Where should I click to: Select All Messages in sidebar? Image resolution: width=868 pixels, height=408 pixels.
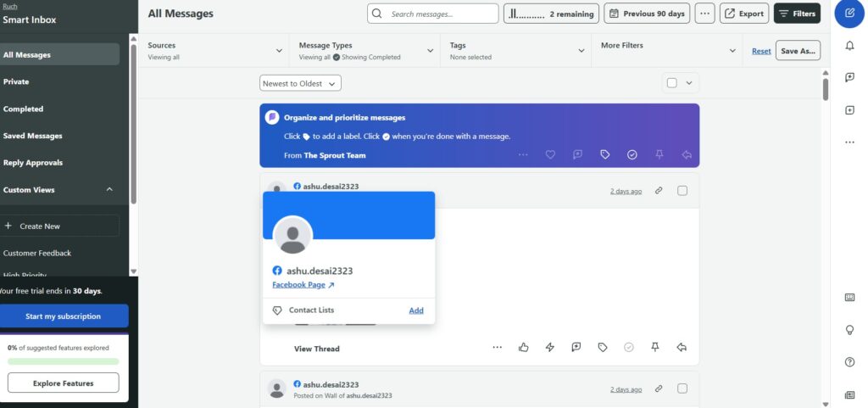coord(59,54)
